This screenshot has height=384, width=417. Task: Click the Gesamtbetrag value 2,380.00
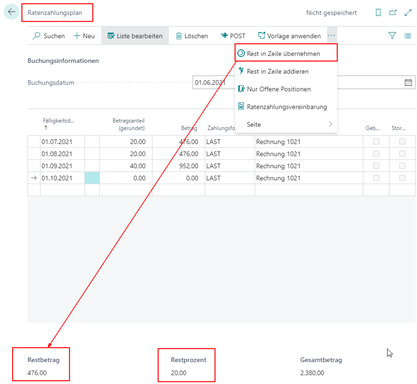point(312,373)
